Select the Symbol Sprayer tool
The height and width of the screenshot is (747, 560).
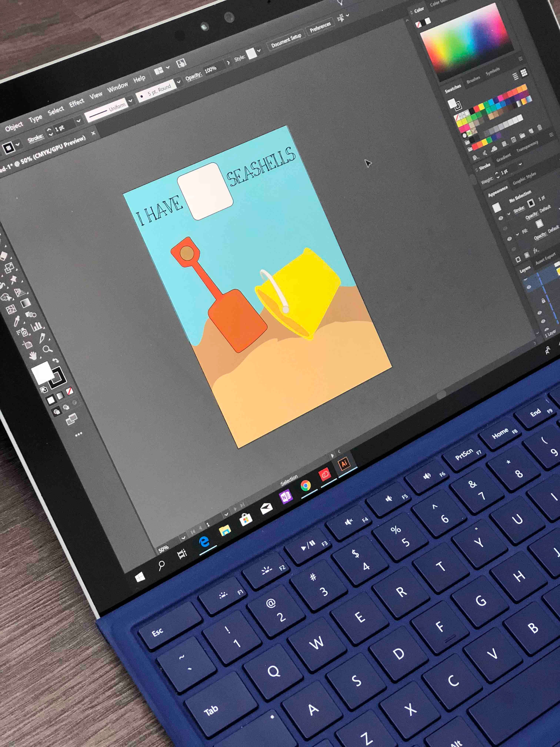click(x=23, y=332)
